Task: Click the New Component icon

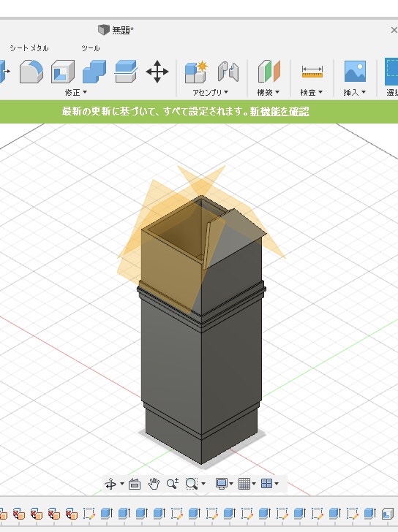Action: pyautogui.click(x=196, y=72)
